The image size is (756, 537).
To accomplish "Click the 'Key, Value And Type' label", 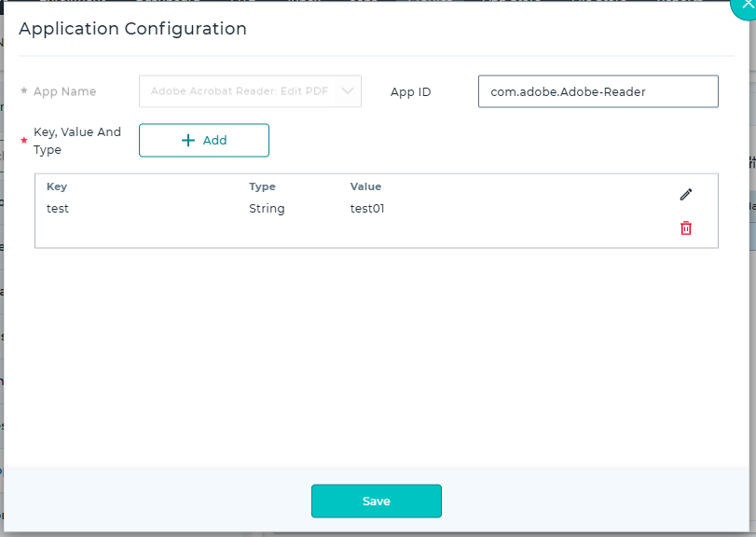I will pos(77,141).
